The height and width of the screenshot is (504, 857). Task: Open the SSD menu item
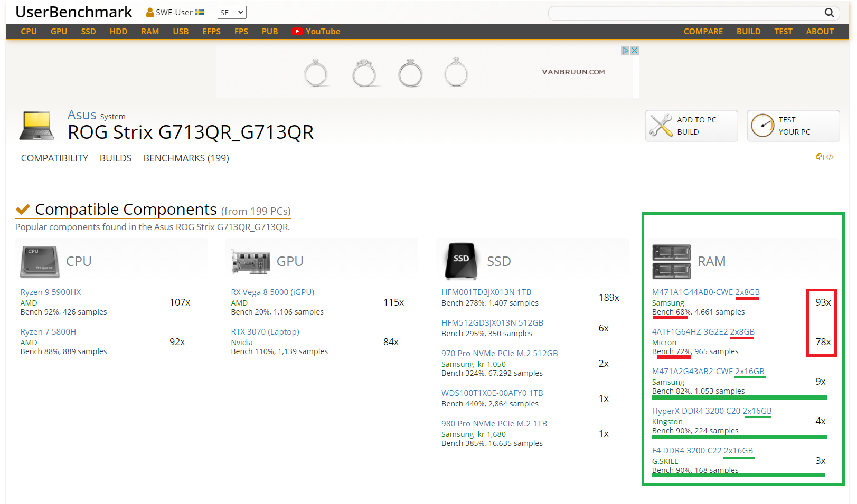89,32
